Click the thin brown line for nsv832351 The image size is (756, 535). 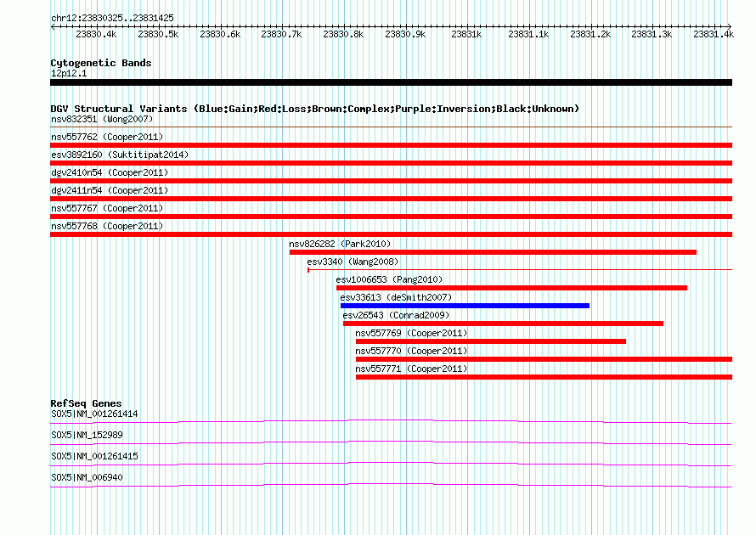[x=391, y=127]
